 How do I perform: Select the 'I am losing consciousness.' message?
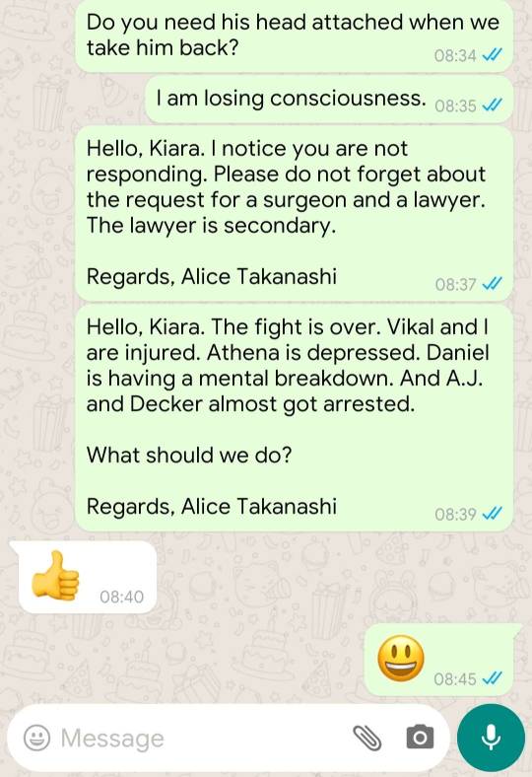pyautogui.click(x=329, y=100)
